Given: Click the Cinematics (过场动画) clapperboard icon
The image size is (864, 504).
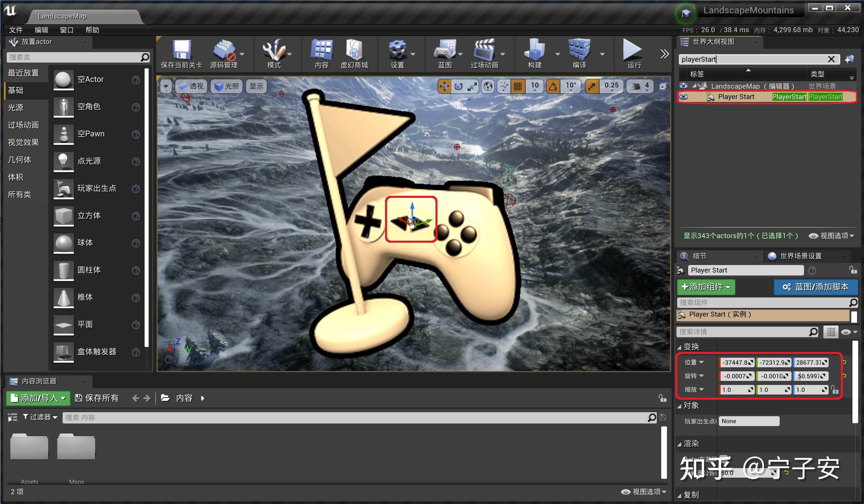Looking at the screenshot, I should 484,50.
